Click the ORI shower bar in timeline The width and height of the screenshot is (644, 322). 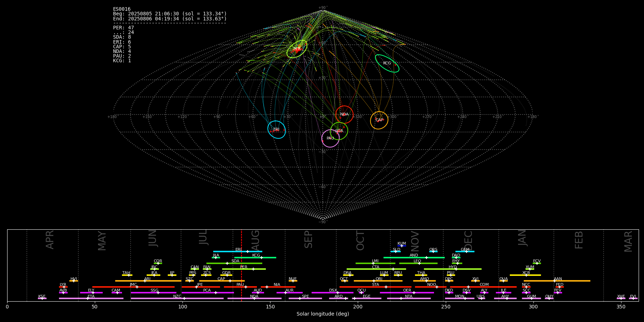pyautogui.click(x=378, y=281)
